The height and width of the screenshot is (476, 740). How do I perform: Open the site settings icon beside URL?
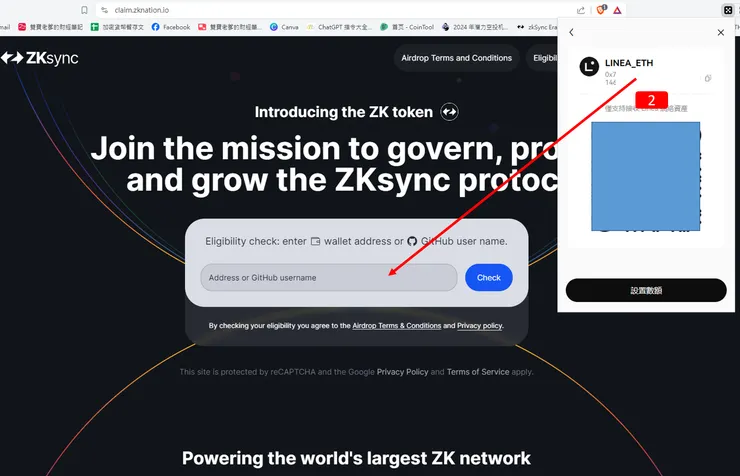(104, 10)
